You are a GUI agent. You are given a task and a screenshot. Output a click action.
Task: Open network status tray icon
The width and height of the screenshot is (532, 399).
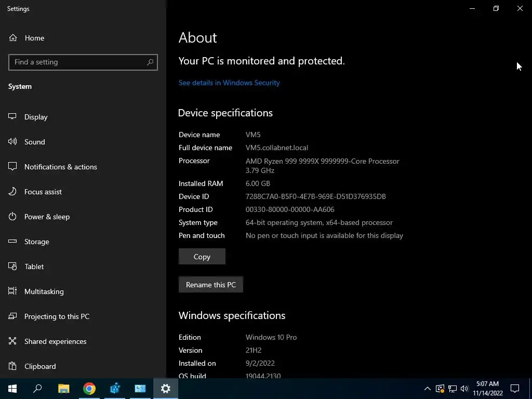coord(453,389)
